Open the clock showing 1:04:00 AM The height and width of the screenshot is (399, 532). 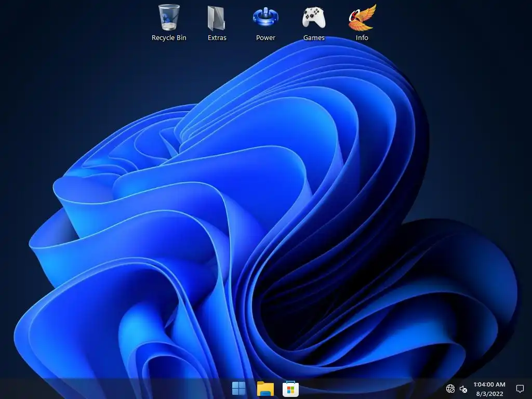pyautogui.click(x=489, y=384)
